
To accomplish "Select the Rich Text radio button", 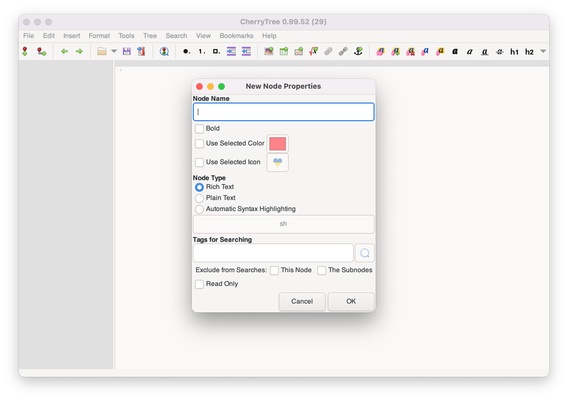I will click(x=199, y=187).
